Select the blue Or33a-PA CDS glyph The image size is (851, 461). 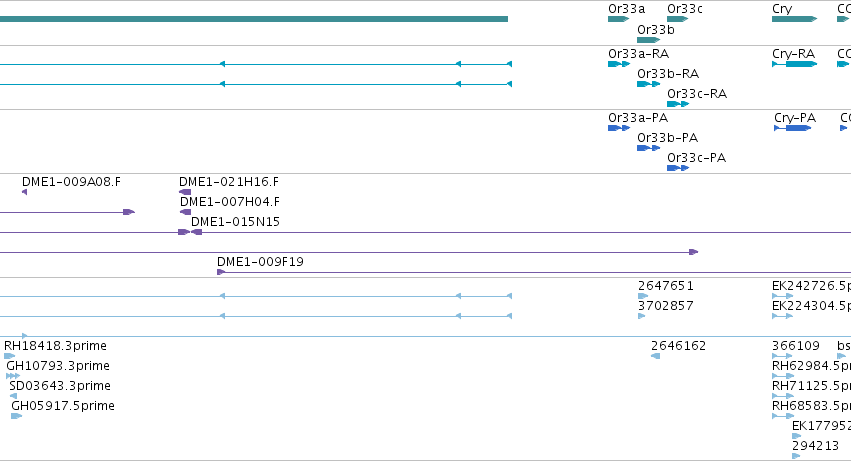pos(619,128)
